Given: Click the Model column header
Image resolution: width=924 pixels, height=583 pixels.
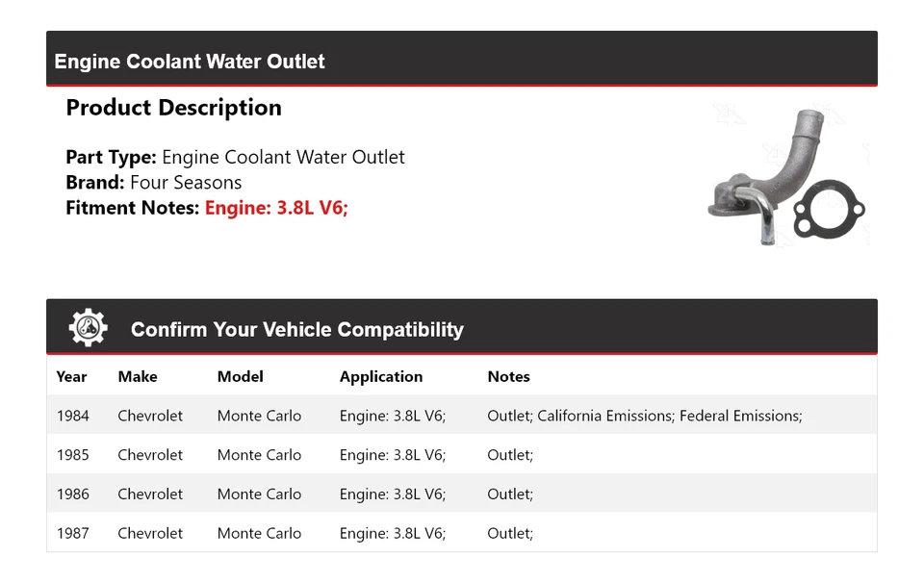Looking at the screenshot, I should (x=240, y=376).
